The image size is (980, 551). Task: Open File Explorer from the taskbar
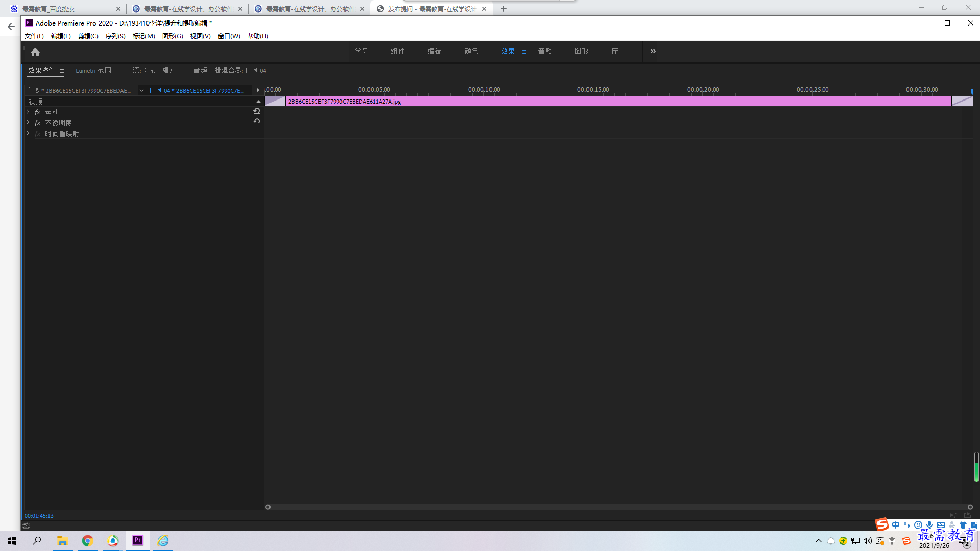(62, 541)
